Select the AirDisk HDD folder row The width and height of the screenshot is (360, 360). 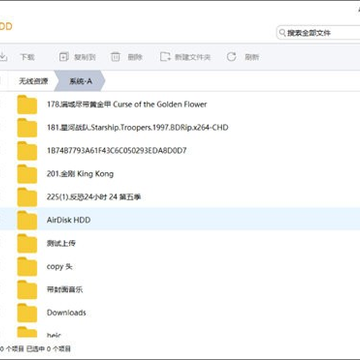(x=180, y=220)
